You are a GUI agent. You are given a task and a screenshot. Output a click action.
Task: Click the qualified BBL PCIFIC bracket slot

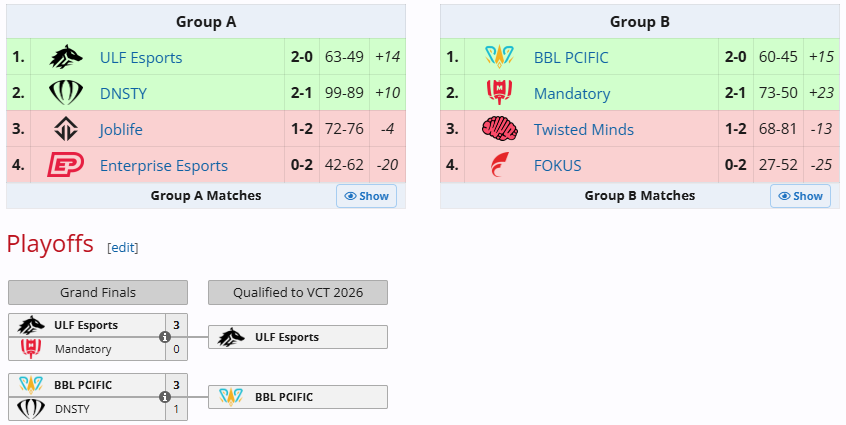(x=297, y=397)
